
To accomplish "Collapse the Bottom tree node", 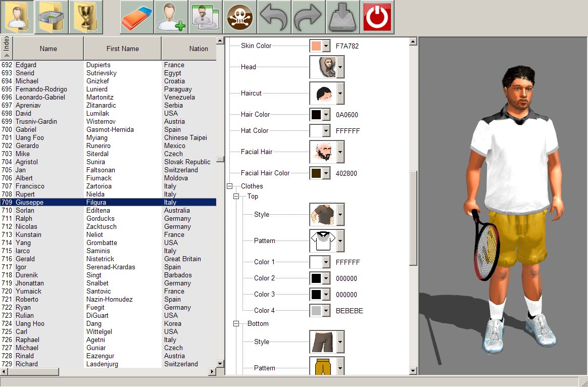I will point(236,324).
